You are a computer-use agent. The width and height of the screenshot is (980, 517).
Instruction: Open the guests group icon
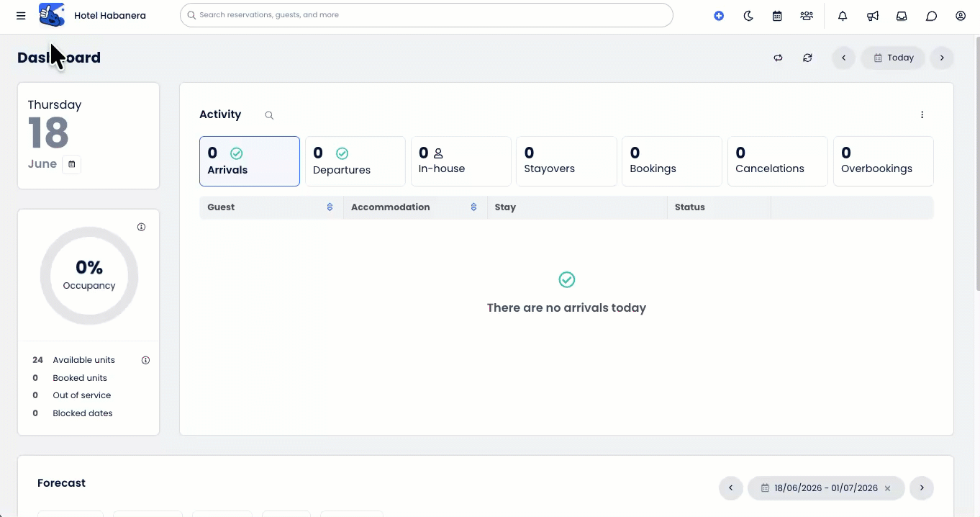click(807, 16)
